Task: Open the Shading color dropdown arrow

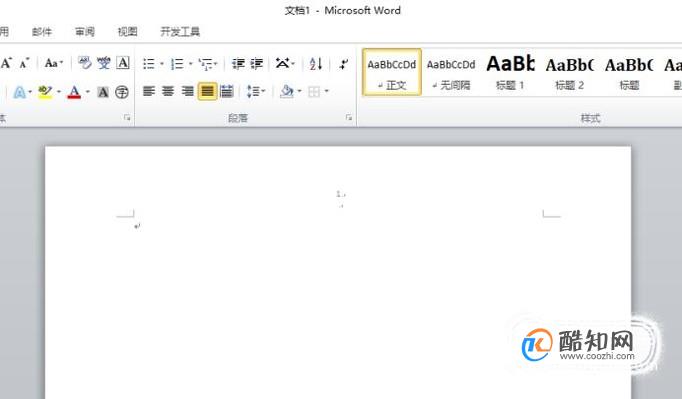Action: point(299,91)
